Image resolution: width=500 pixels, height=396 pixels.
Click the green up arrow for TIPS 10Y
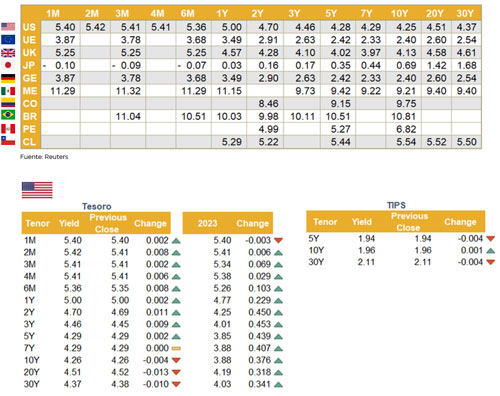click(x=490, y=250)
